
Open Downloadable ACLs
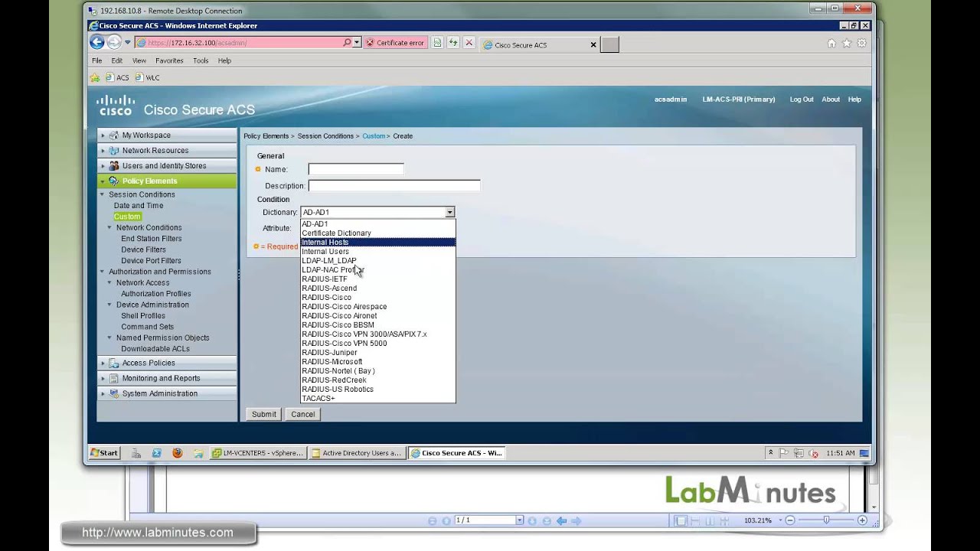pos(155,349)
